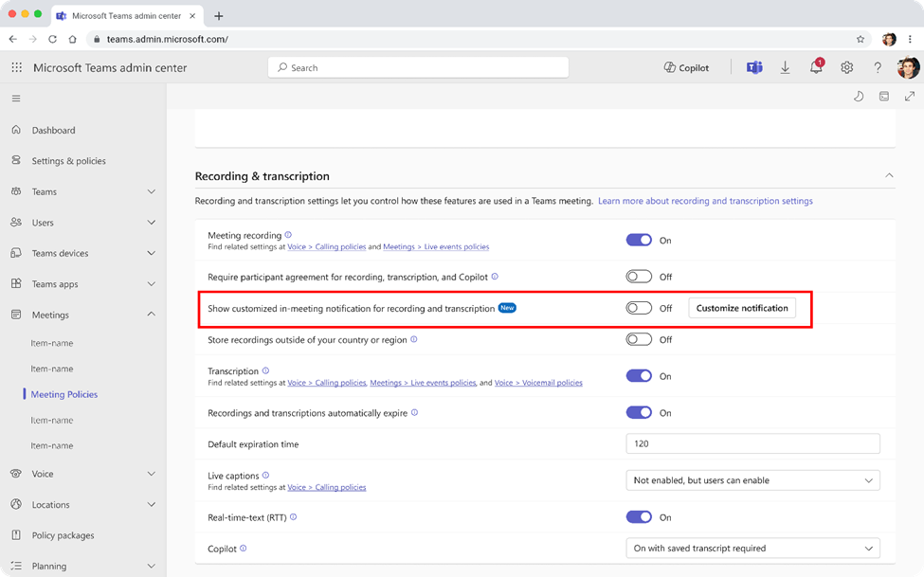This screenshot has height=577, width=924.
Task: Open the Copilot setting dropdown
Action: tap(752, 548)
